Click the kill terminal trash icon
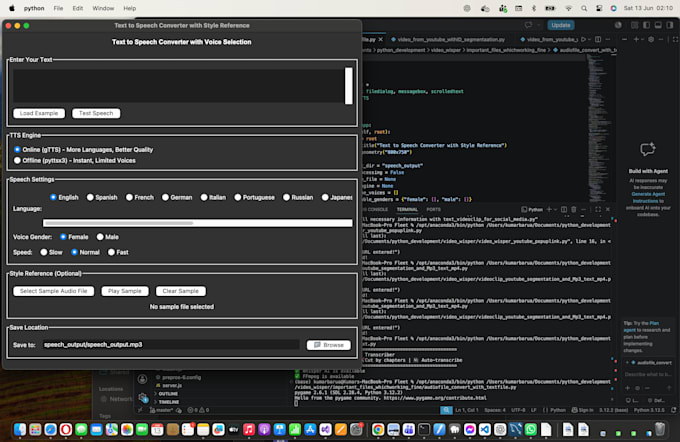This screenshot has width=680, height=442. [573, 210]
